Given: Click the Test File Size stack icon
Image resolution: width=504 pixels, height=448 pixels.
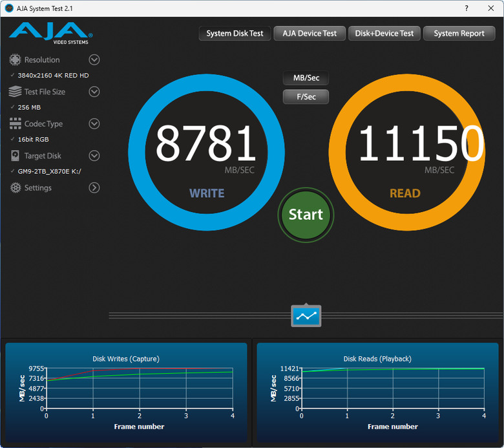Looking at the screenshot, I should (x=15, y=92).
